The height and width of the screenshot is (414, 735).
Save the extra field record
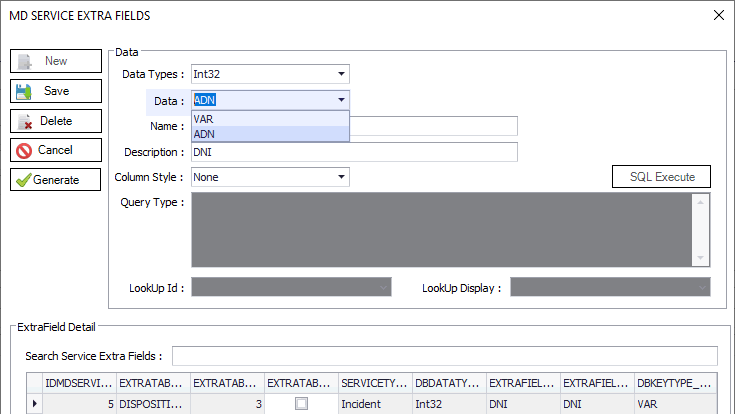pos(56,91)
